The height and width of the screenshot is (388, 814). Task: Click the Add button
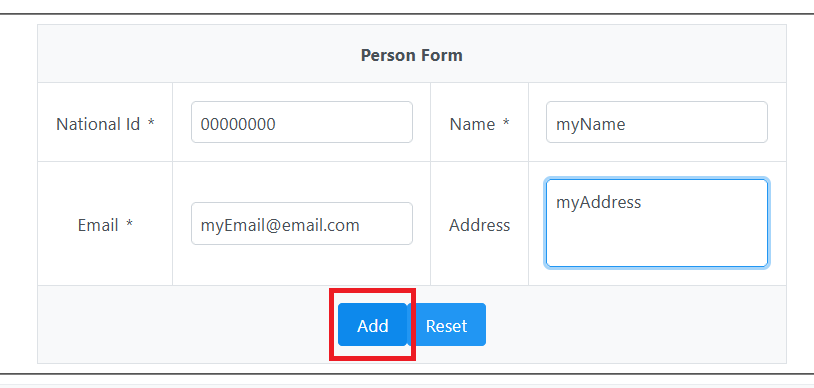[373, 325]
